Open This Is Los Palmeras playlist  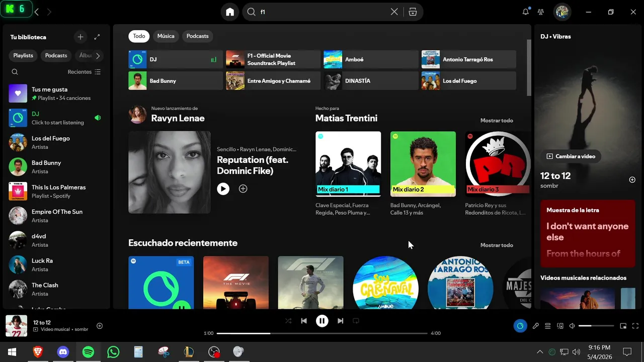tap(55, 192)
